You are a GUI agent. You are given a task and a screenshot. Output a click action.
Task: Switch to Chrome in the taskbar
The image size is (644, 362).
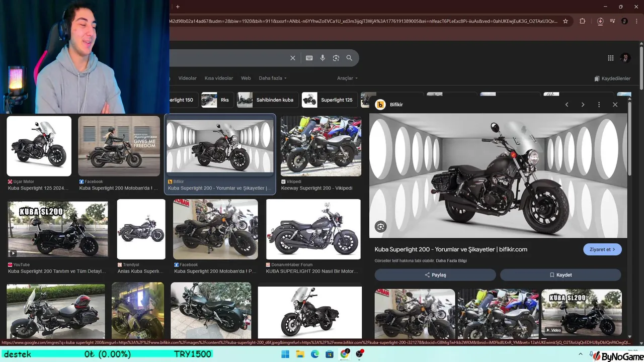345,354
